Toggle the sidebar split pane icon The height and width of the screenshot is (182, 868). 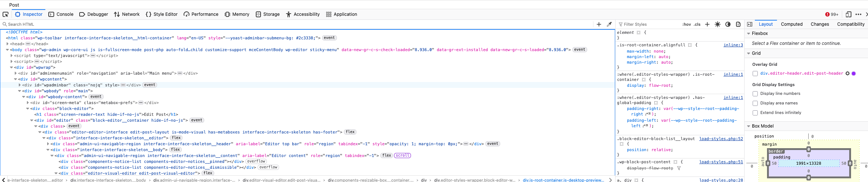tap(750, 24)
